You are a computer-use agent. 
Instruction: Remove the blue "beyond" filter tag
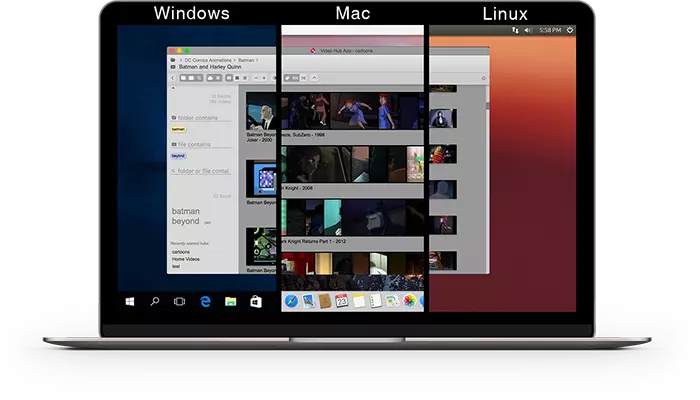click(x=178, y=156)
